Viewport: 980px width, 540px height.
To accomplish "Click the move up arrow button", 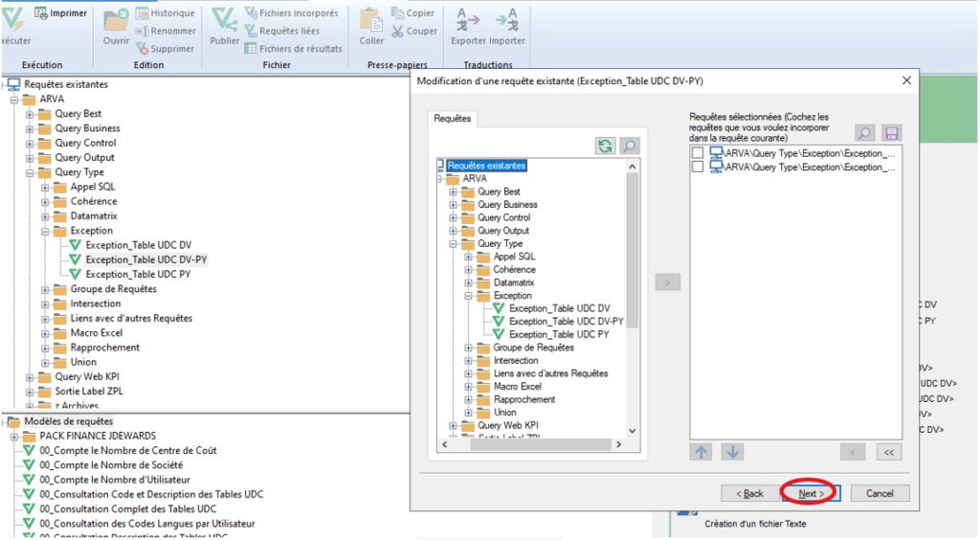I will (x=701, y=452).
